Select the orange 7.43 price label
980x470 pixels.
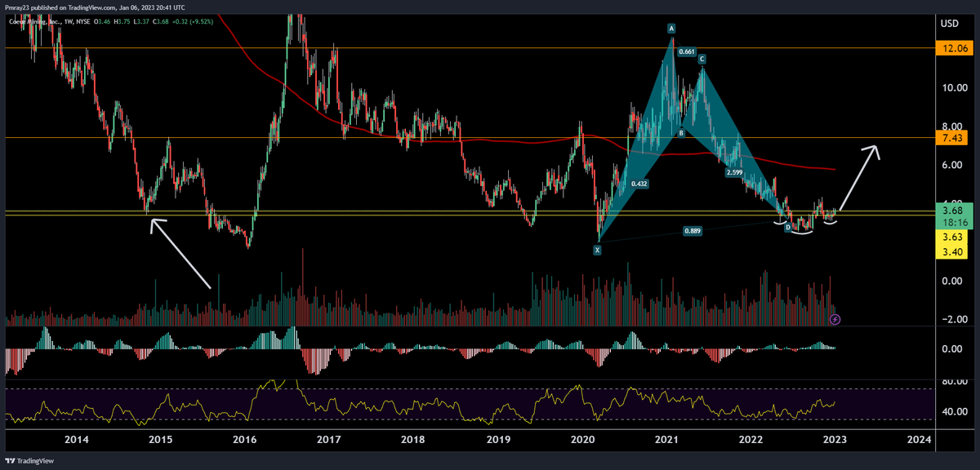pyautogui.click(x=956, y=140)
